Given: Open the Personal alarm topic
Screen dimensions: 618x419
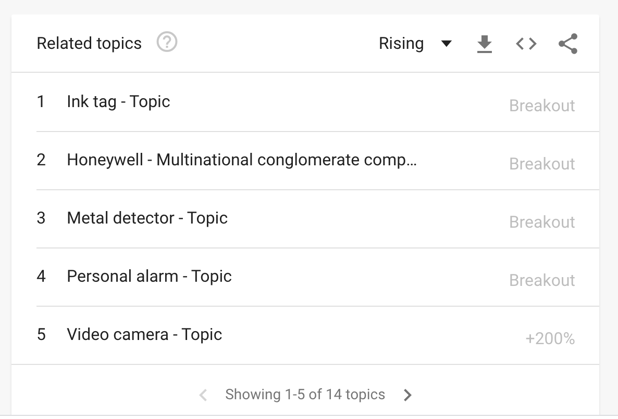Looking at the screenshot, I should [x=149, y=276].
